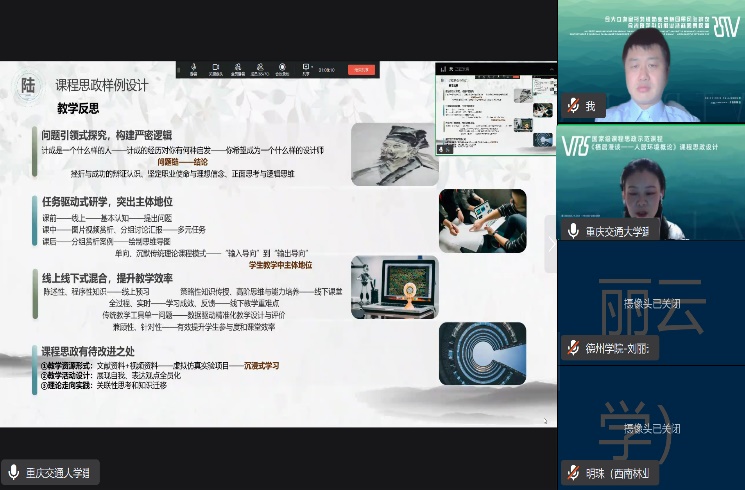The width and height of the screenshot is (745, 490).
Task: Open the invite members icon in toolbar
Action: pyautogui.click(x=238, y=69)
